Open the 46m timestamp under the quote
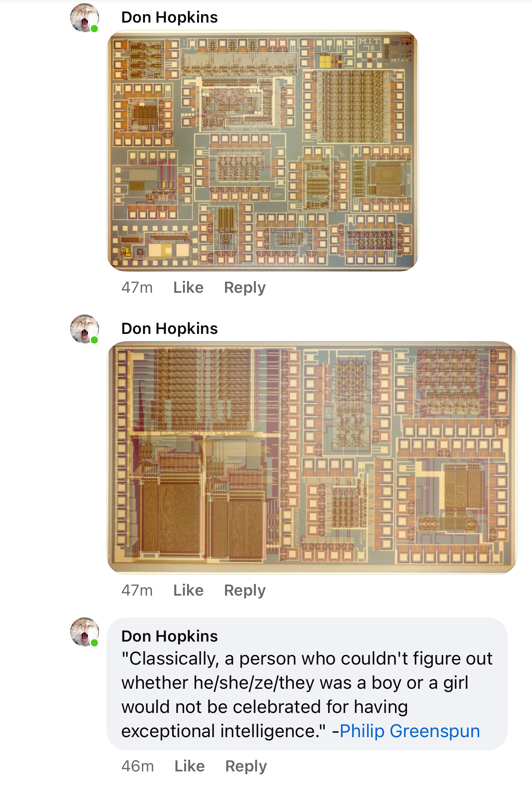Screen dimensions: 532x792 pos(138,766)
